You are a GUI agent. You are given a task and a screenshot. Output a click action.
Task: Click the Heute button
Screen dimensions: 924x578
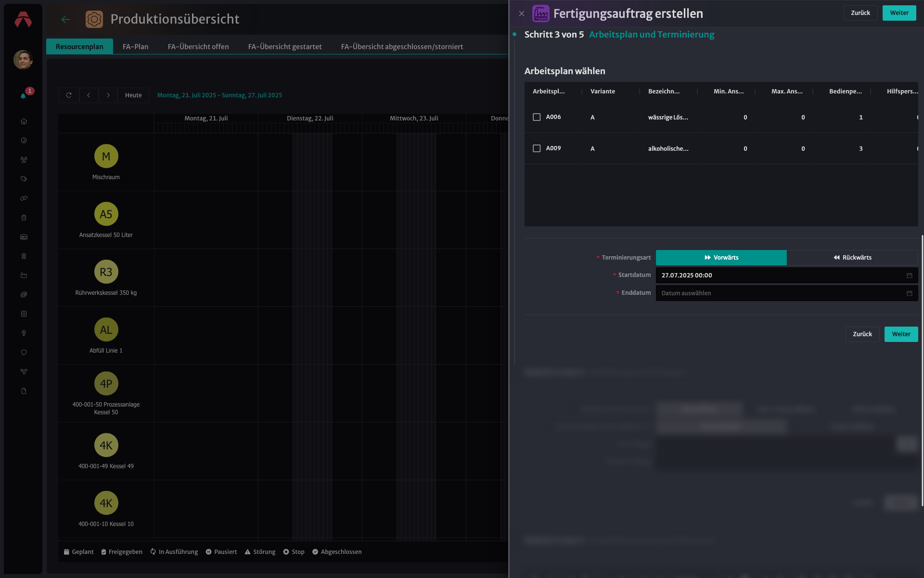133,95
